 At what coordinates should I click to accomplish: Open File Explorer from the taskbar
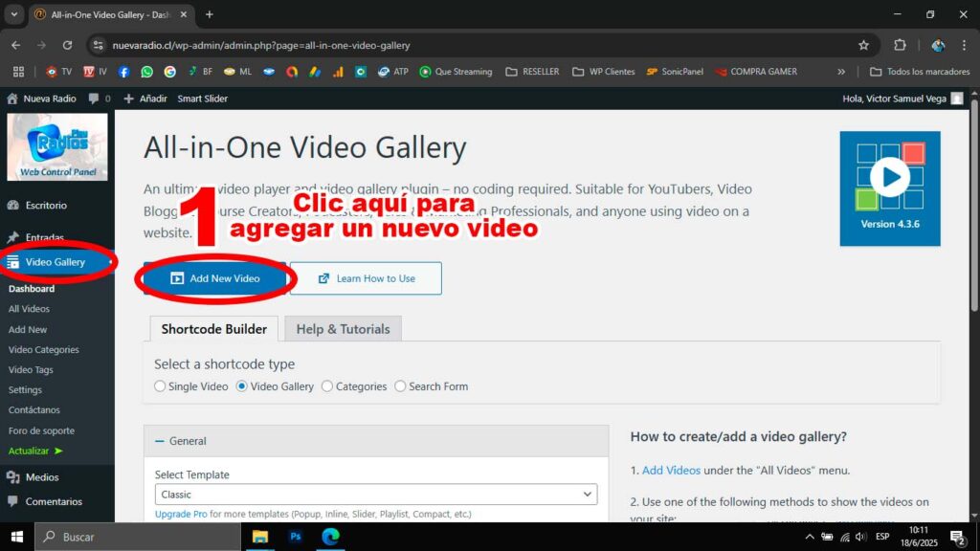pyautogui.click(x=260, y=537)
